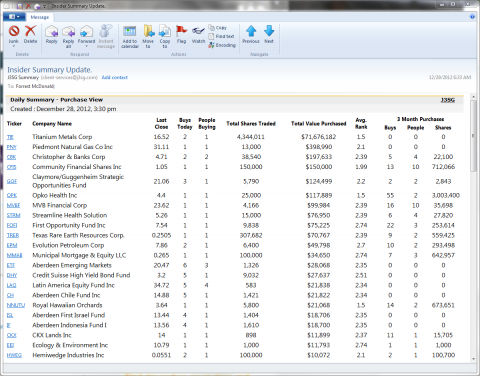
Task: Click the quick access Delete icon
Action: (x=28, y=6)
